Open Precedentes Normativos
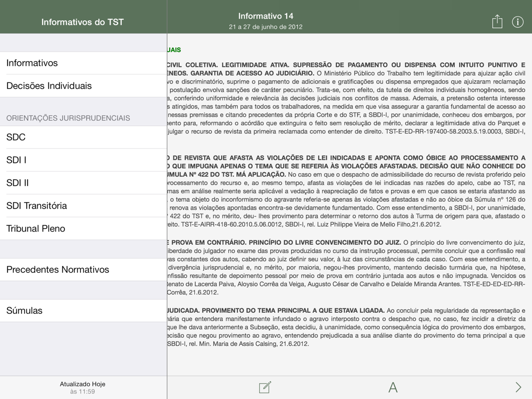The height and width of the screenshot is (399, 532). (x=84, y=269)
